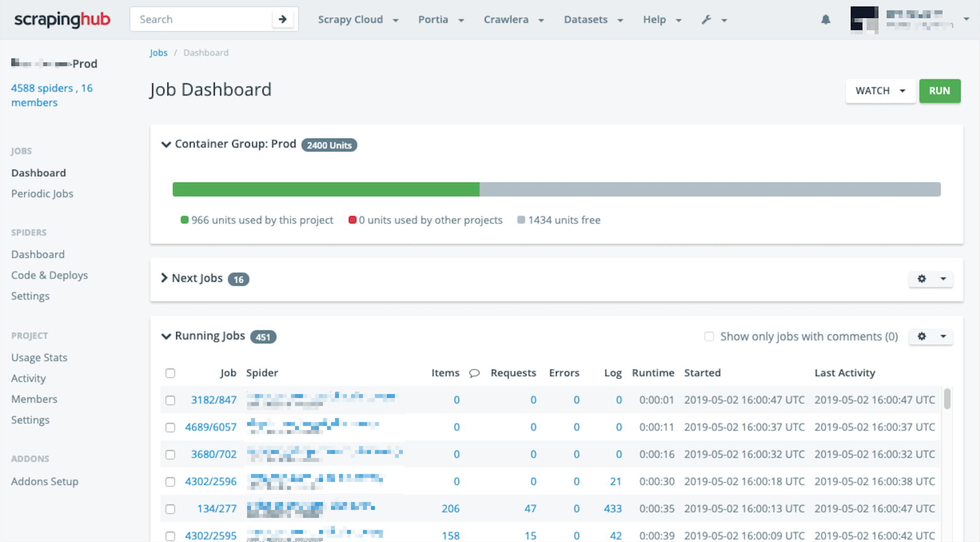Enable show only jobs with comments
The height and width of the screenshot is (542, 980).
pos(709,337)
